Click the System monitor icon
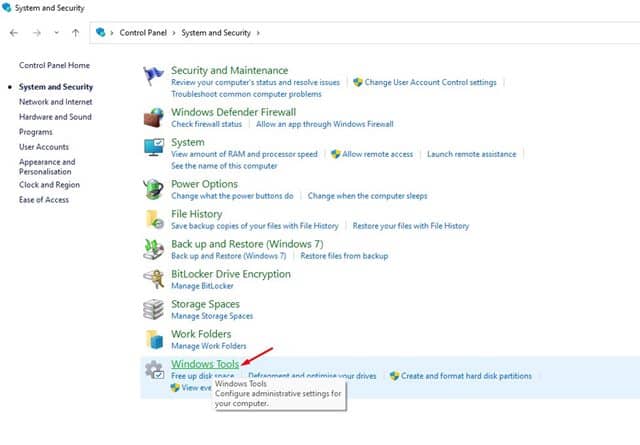 pos(154,147)
